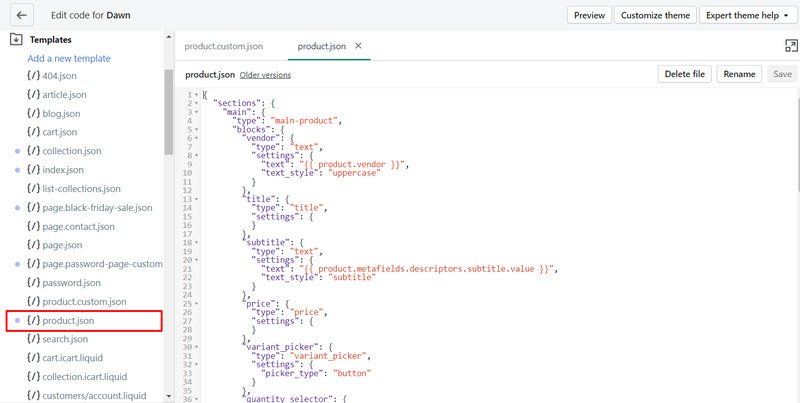Click the file icon beside collection.icart.liquid
Viewport: 800px width, 403px height.
tap(33, 377)
